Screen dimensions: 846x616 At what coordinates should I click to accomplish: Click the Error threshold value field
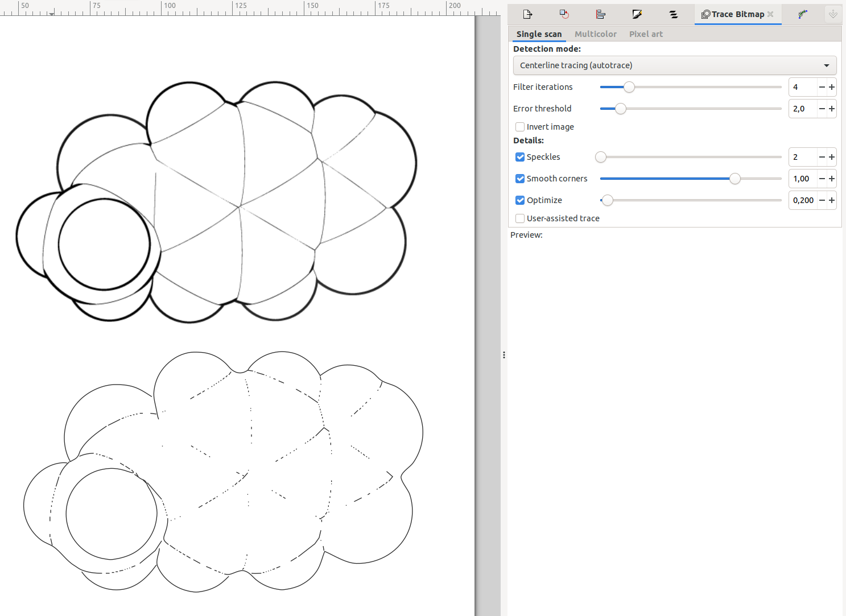803,109
